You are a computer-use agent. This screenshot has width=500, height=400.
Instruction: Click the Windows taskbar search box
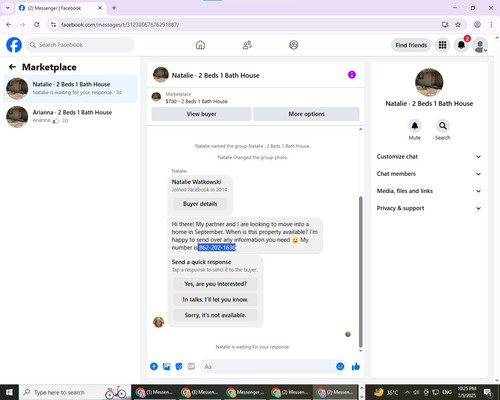click(75, 392)
